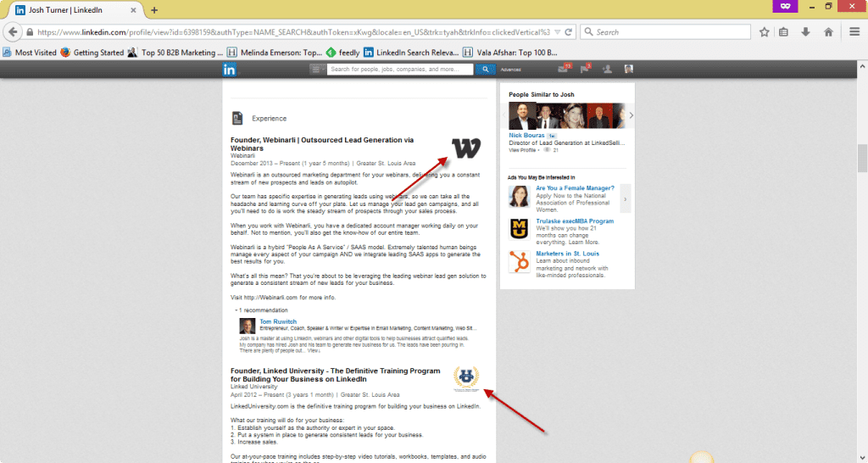This screenshot has height=463, width=868.
Task: Go to the Firefox Home page
Action: (828, 32)
